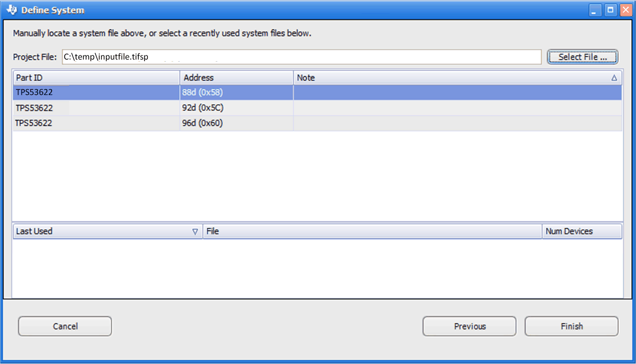Click the 88d (0x58) address cell
This screenshot has height=364, width=636.
237,93
